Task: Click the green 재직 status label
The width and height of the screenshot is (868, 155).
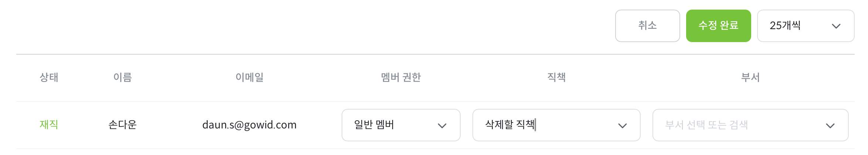Action: 49,125
